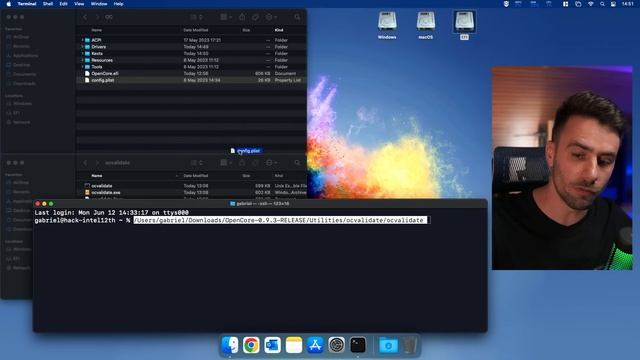Select the Resources folder row
Image resolution: width=640 pixels, height=360 pixels.
(191, 60)
